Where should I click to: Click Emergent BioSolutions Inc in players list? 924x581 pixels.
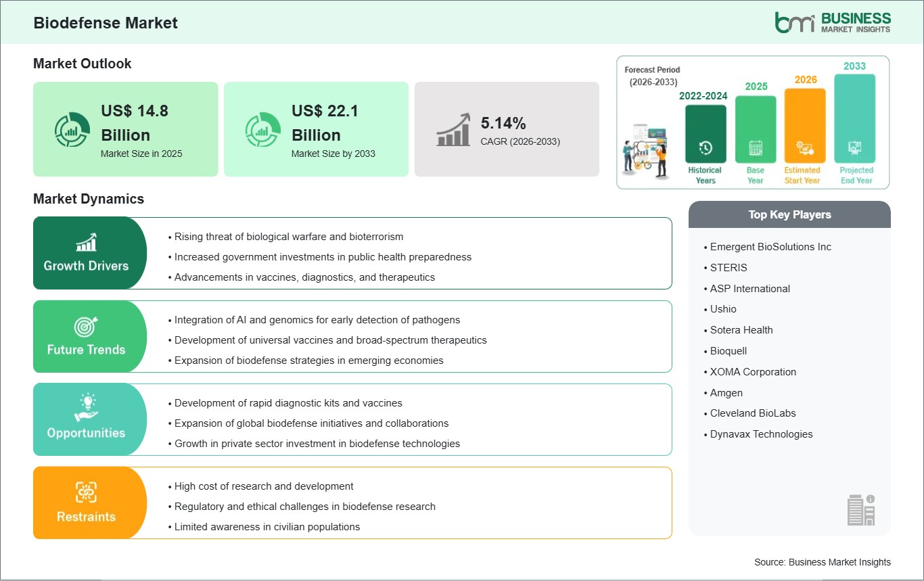click(770, 247)
